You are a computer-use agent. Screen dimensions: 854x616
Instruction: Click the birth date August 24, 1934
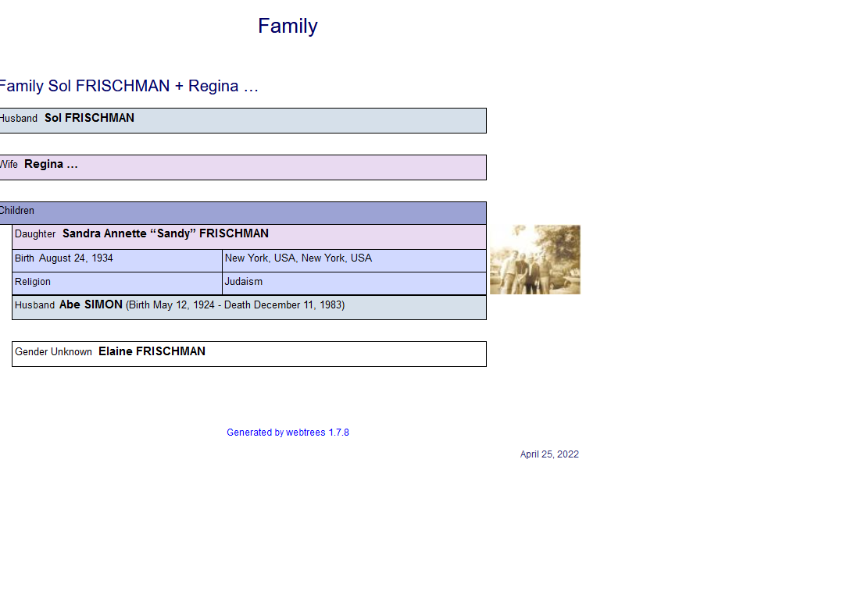point(76,258)
